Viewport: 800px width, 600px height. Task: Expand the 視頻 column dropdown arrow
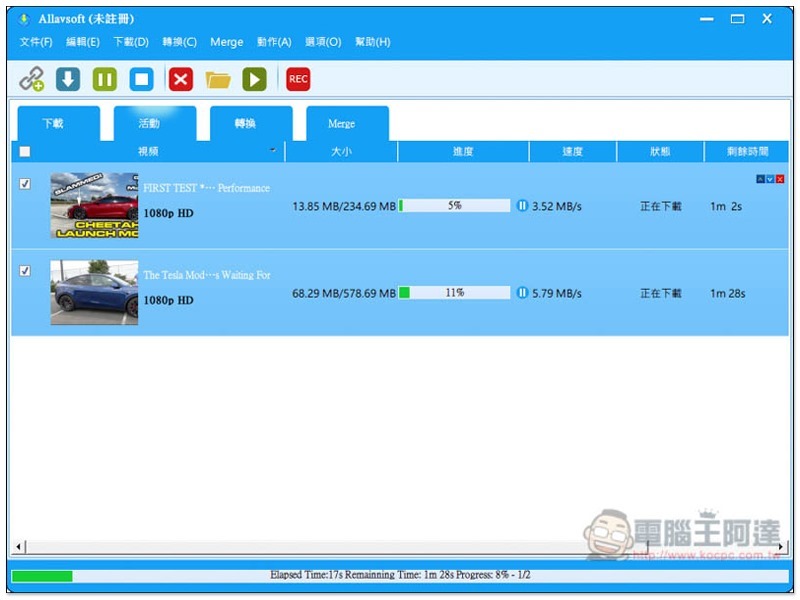coord(273,151)
